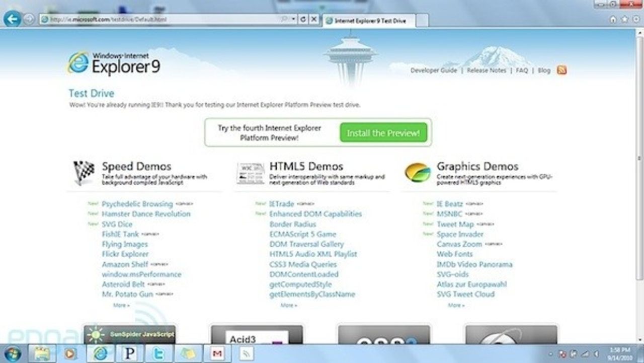This screenshot has width=644, height=363.
Task: Open browser settings via the gear icon
Action: tap(636, 19)
